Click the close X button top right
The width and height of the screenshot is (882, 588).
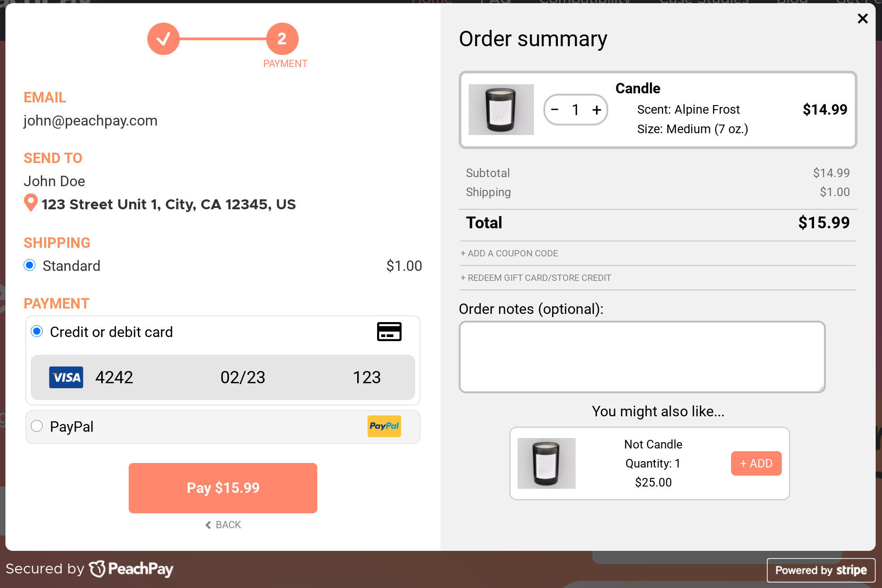point(863,19)
